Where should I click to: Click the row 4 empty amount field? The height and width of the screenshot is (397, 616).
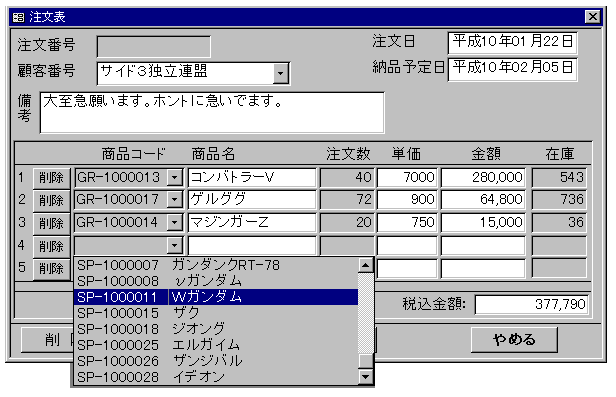(483, 246)
